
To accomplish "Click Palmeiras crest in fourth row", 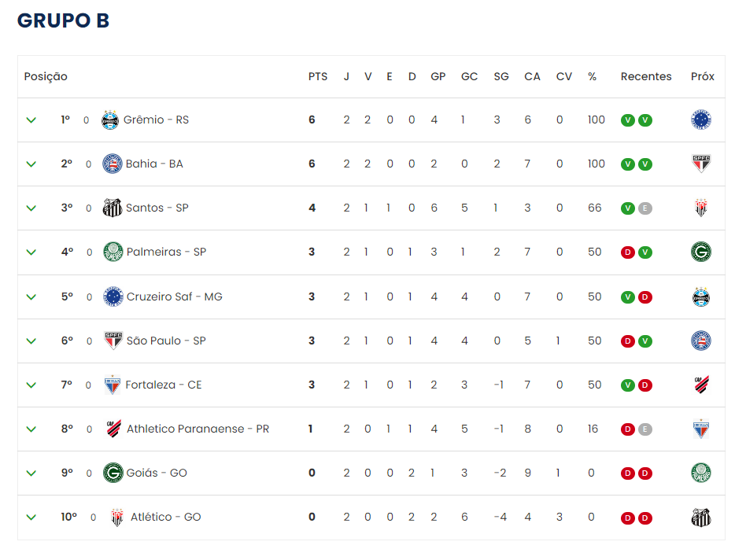I will pyautogui.click(x=113, y=252).
